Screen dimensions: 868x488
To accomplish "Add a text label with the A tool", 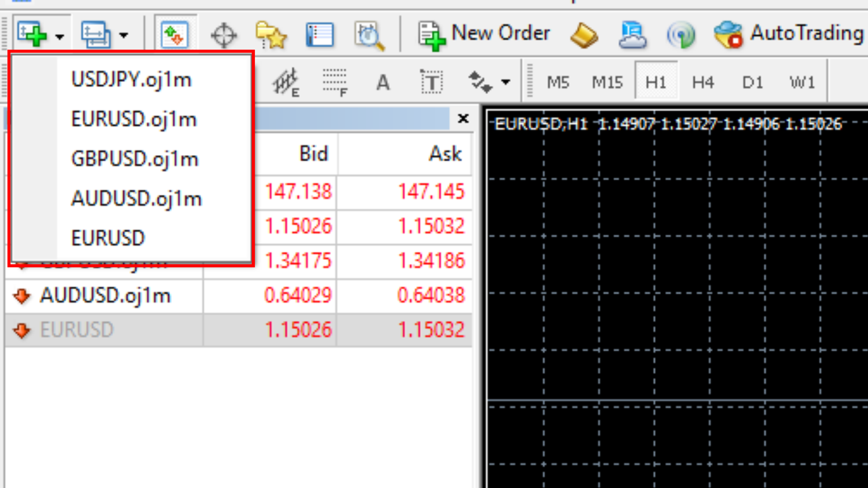I will tap(383, 81).
